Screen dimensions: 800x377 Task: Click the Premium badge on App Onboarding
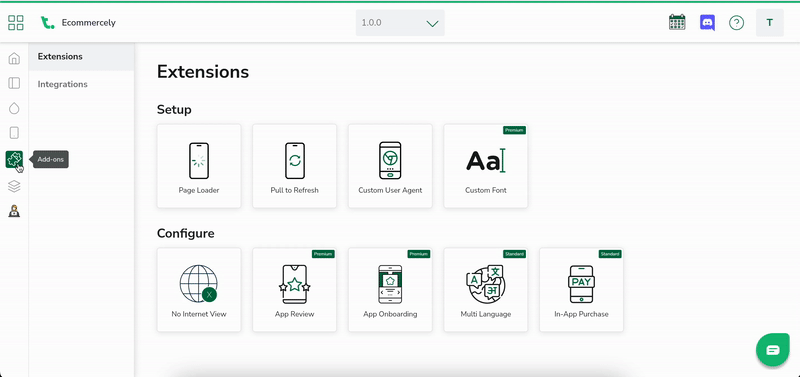419,254
